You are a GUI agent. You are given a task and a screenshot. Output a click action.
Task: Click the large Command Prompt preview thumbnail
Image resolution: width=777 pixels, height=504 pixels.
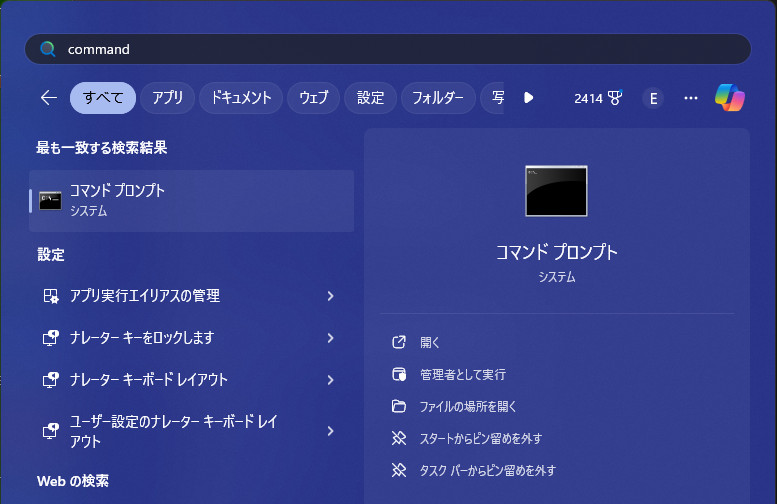tap(556, 191)
